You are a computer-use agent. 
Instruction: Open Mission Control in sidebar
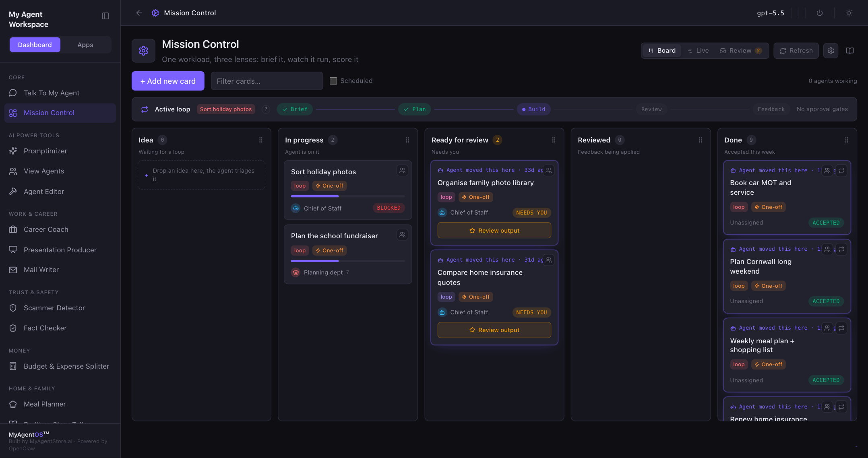click(60, 113)
